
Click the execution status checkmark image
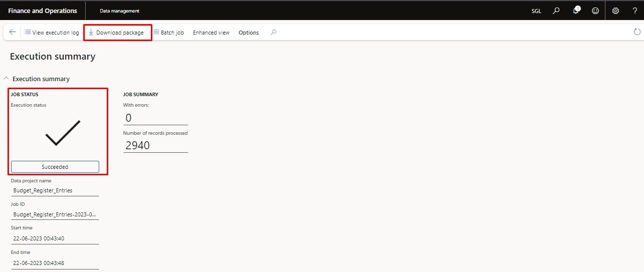coord(63,133)
